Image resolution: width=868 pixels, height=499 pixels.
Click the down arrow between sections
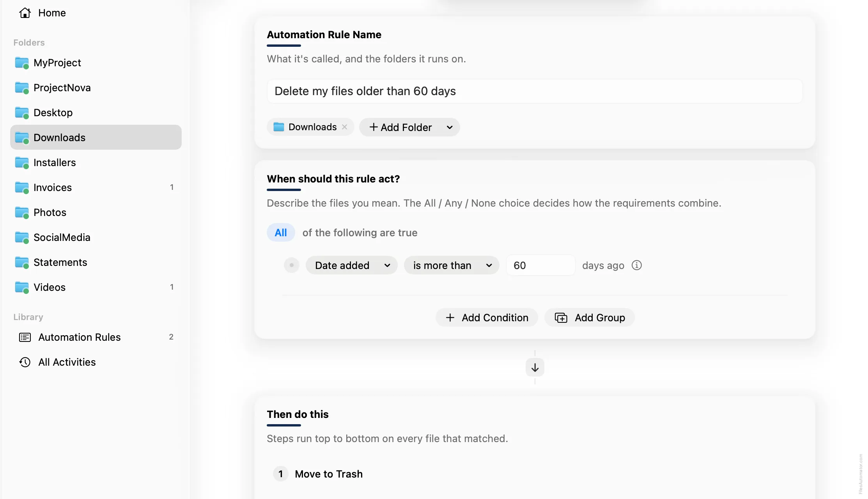pyautogui.click(x=535, y=367)
